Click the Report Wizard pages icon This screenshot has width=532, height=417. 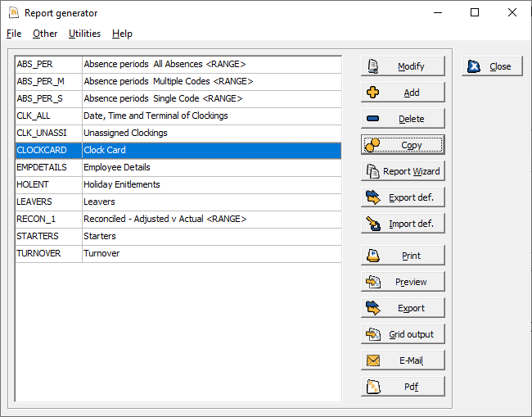coord(373,171)
